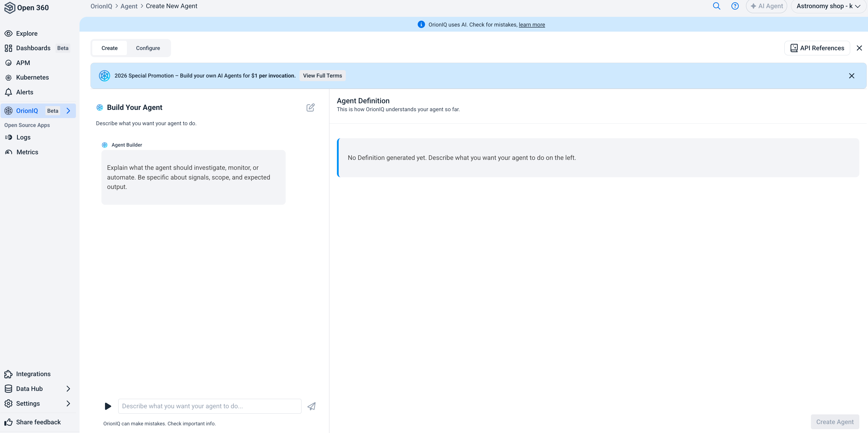This screenshot has height=433, width=868.
Task: Switch to the Configure tab
Action: tap(148, 48)
